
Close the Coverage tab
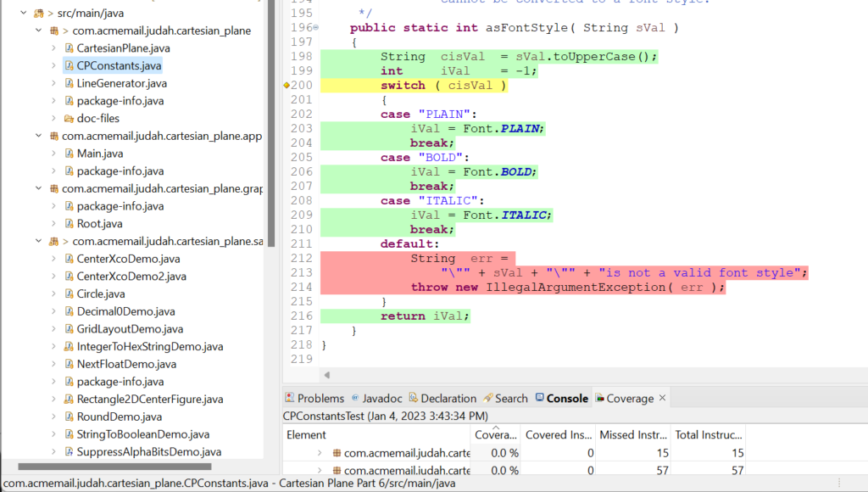[663, 397]
